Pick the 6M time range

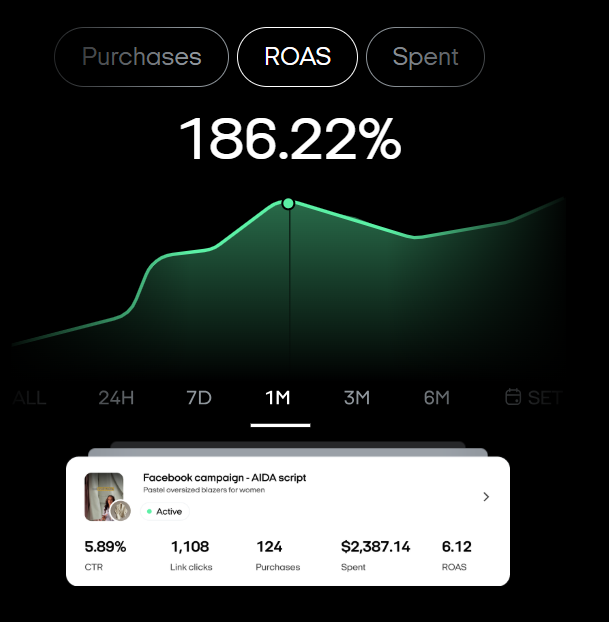[437, 397]
